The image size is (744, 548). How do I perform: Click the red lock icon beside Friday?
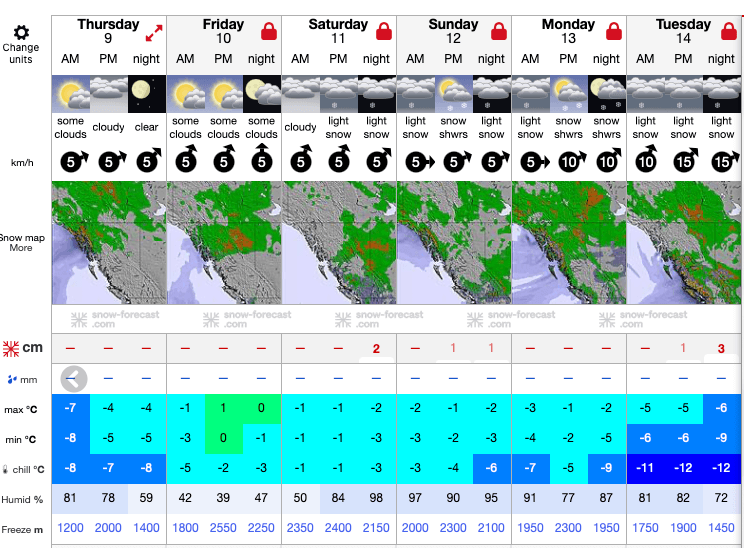pos(269,32)
